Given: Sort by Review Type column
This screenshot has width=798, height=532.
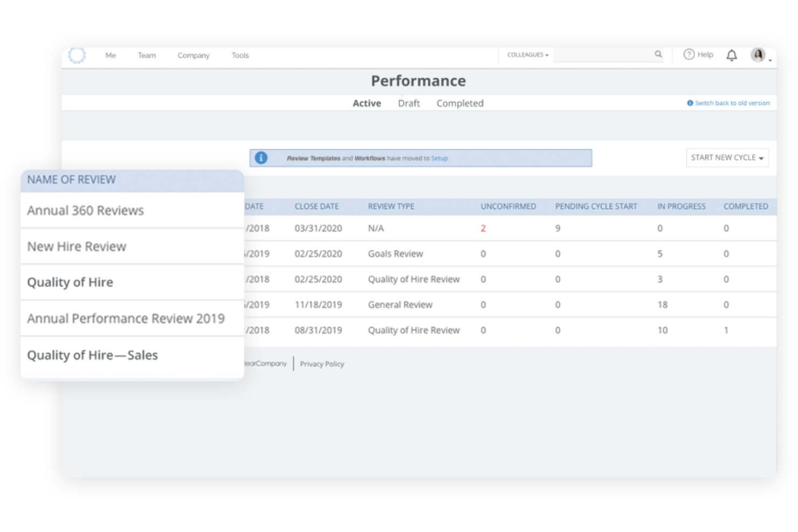Looking at the screenshot, I should point(391,206).
